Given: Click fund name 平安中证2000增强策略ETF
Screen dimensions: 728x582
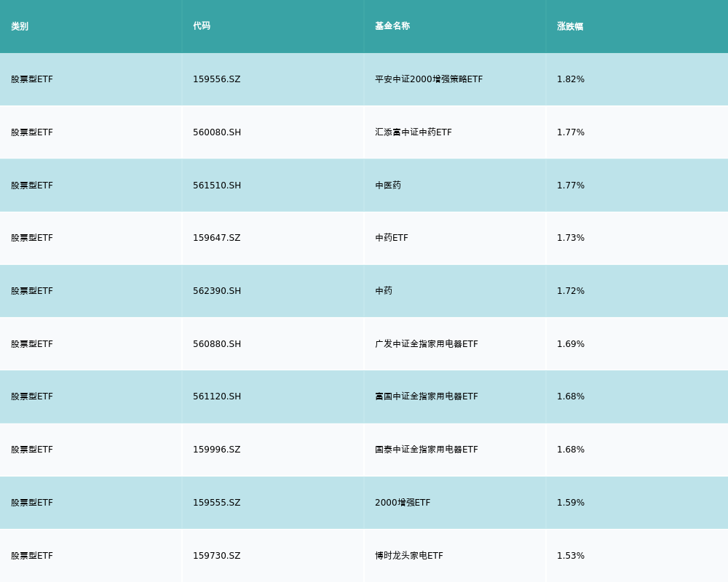Looking at the screenshot, I should click(429, 79).
